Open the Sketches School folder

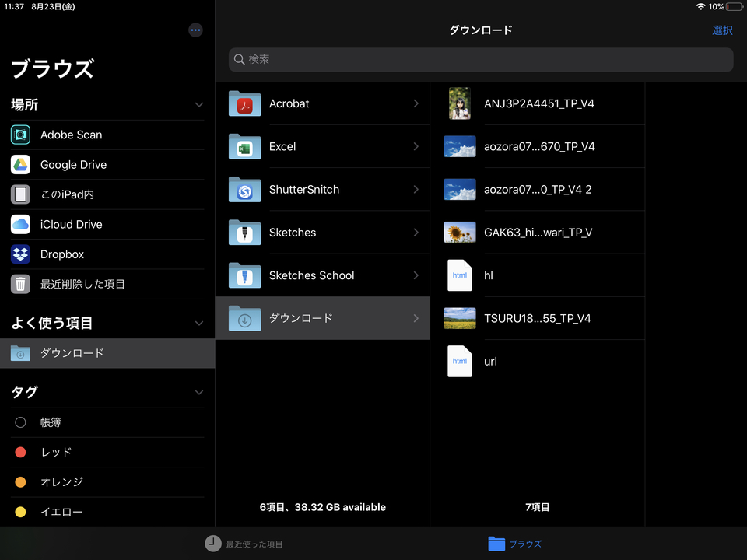tap(322, 275)
